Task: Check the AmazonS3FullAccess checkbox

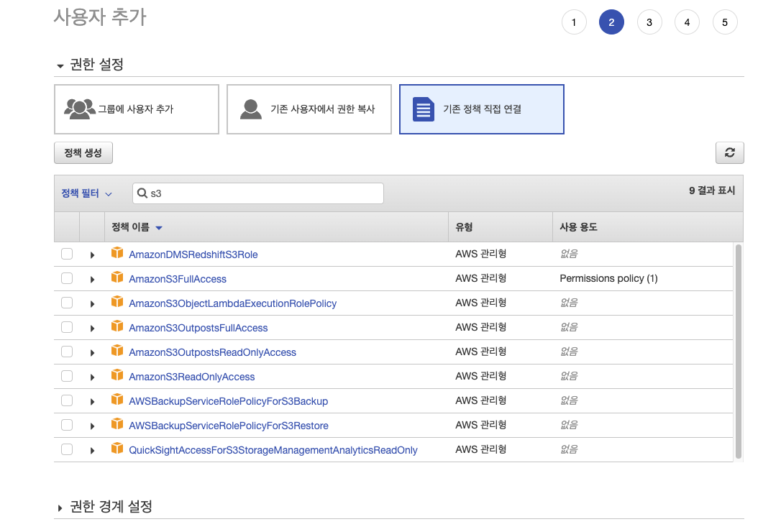Action: coord(67,278)
